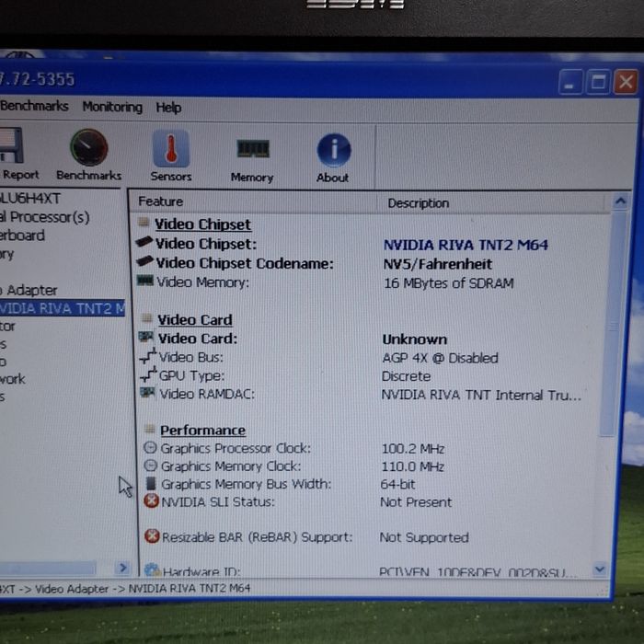644x644 pixels.
Task: Click the Graphics Processor Clock icon
Action: pyautogui.click(x=150, y=447)
